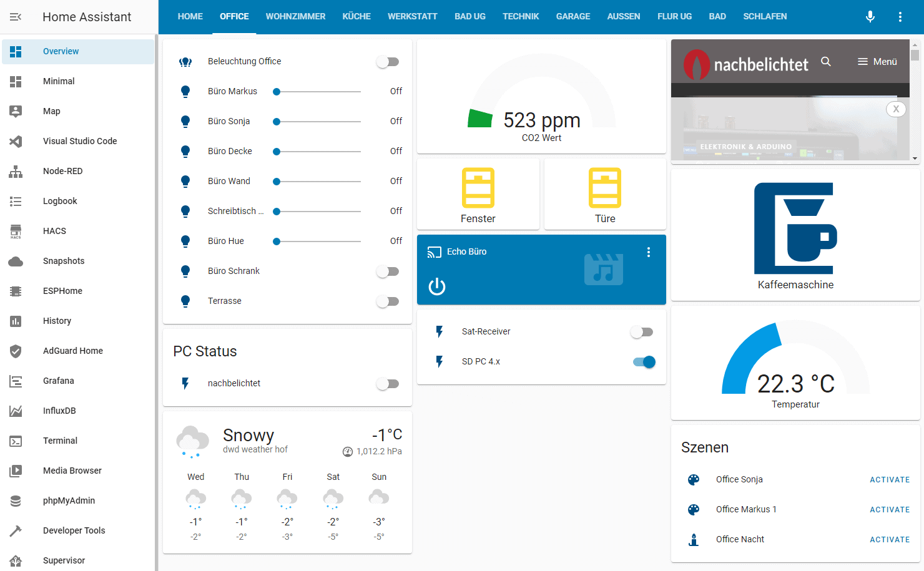Viewport: 924px width, 571px height.
Task: Open the Echo Büro three-dot menu
Action: 649,252
